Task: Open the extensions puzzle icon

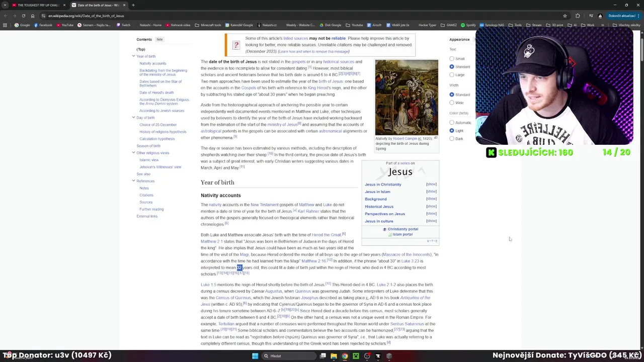Action: (x=578, y=16)
